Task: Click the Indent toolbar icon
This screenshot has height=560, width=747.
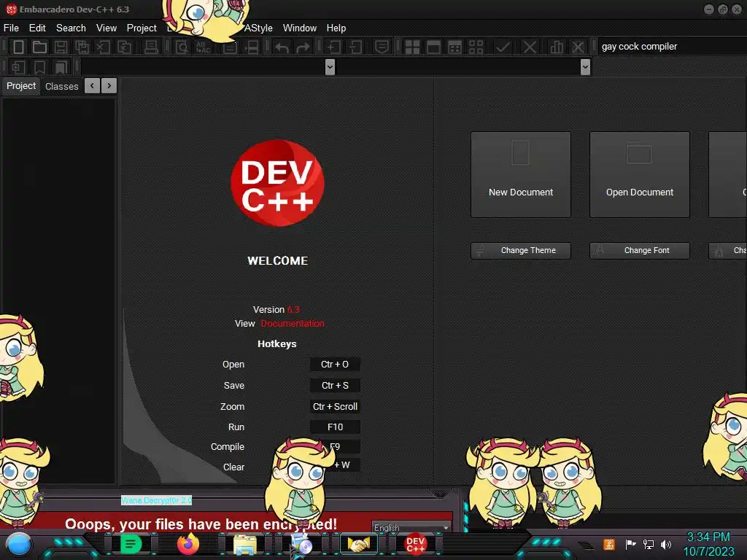Action: [x=333, y=47]
